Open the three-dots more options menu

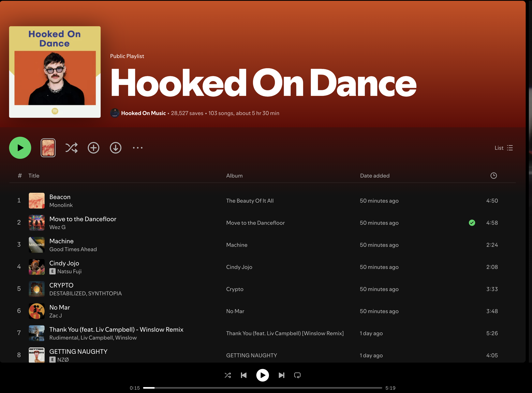[138, 148]
